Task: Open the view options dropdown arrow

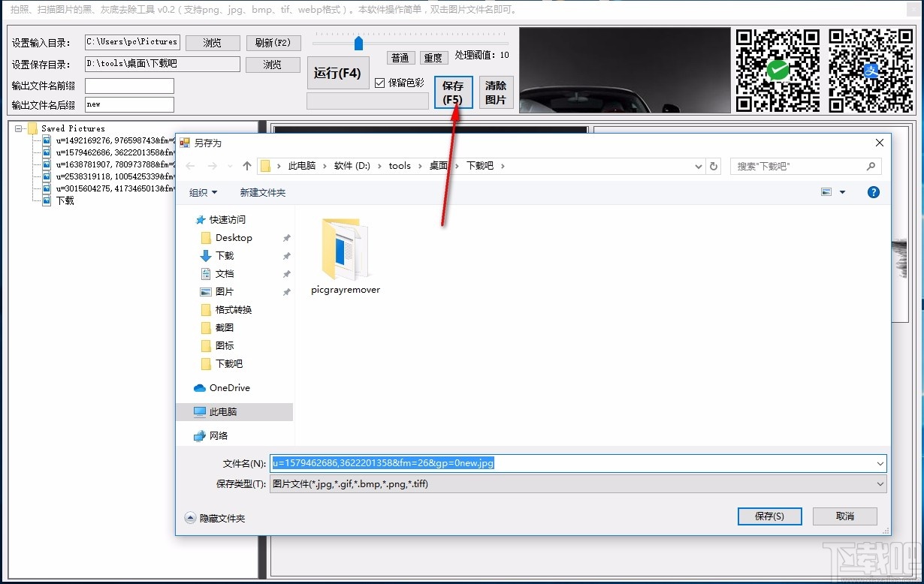Action: pyautogui.click(x=842, y=192)
